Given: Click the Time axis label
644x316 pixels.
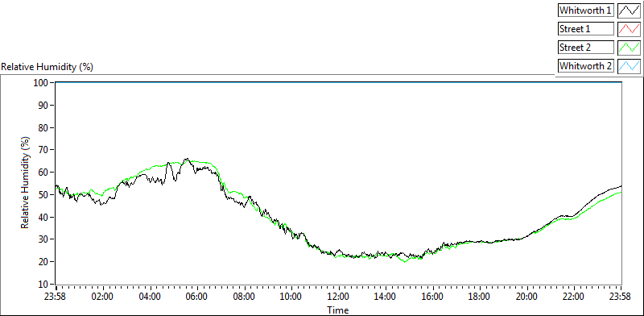Looking at the screenshot, I should (338, 310).
